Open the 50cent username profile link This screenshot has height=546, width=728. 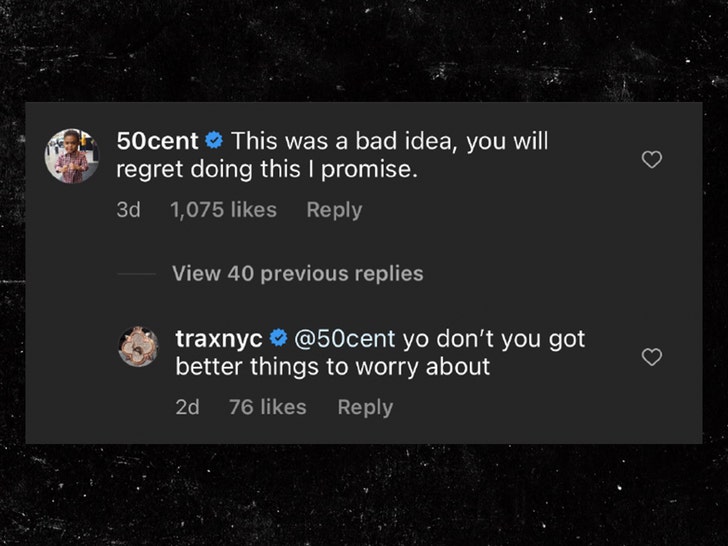click(x=157, y=142)
